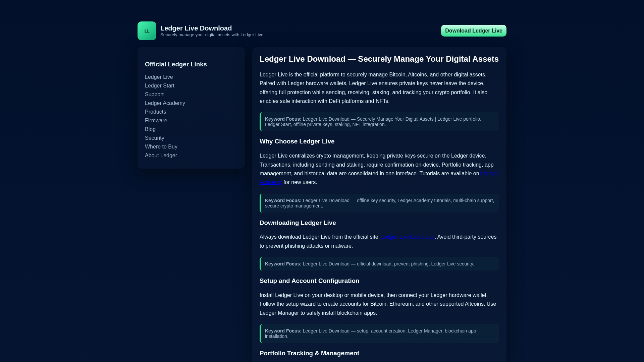
Task: Select the Products sidebar link
Action: [155, 112]
